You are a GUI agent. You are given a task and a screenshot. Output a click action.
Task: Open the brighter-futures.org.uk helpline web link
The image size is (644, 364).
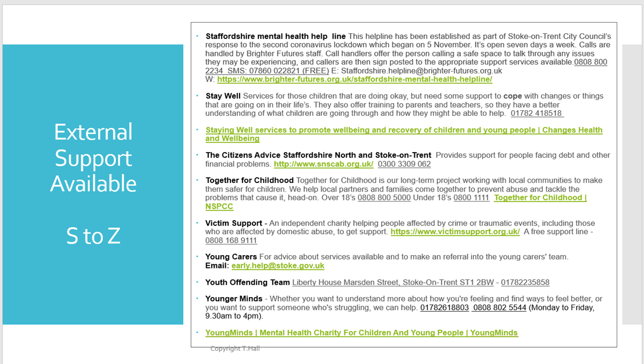(354, 79)
